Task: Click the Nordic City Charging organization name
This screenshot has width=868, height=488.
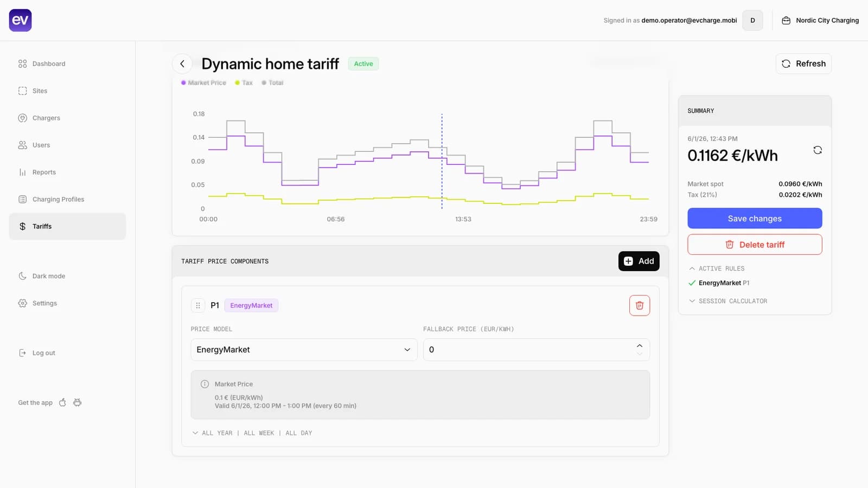Action: tap(827, 20)
